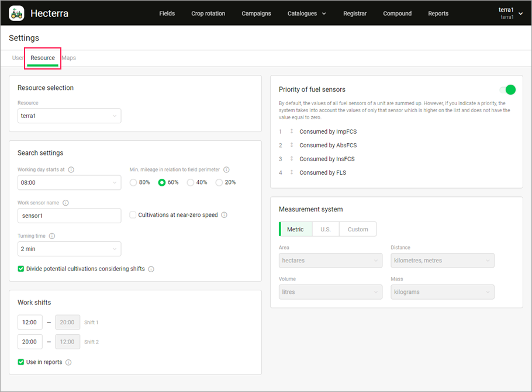This screenshot has height=392, width=532.
Task: Enable Cultivations at near-zero speed checkbox
Action: pos(133,215)
